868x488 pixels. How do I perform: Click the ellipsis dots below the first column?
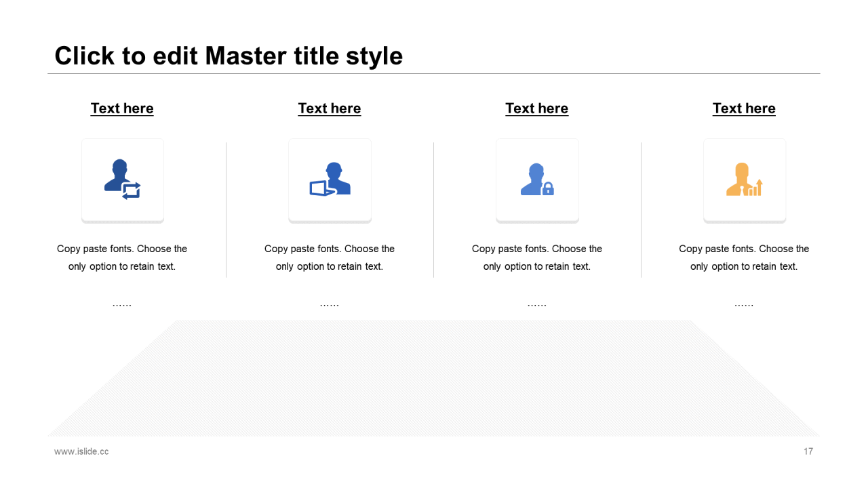click(122, 306)
